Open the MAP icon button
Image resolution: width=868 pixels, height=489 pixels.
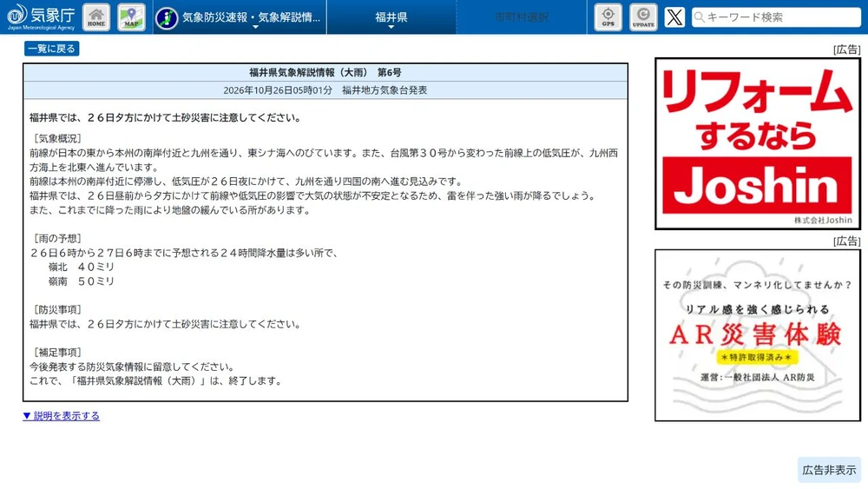pyautogui.click(x=131, y=17)
